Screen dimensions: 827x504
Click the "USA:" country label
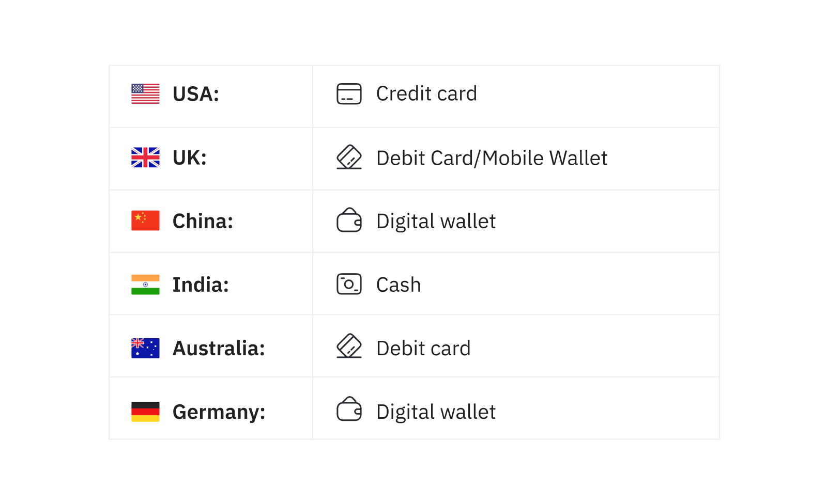tap(196, 94)
